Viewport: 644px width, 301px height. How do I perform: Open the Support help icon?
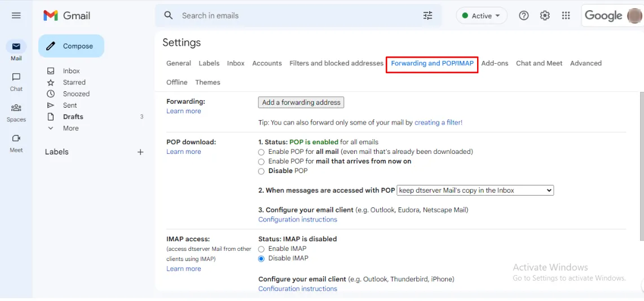[524, 16]
